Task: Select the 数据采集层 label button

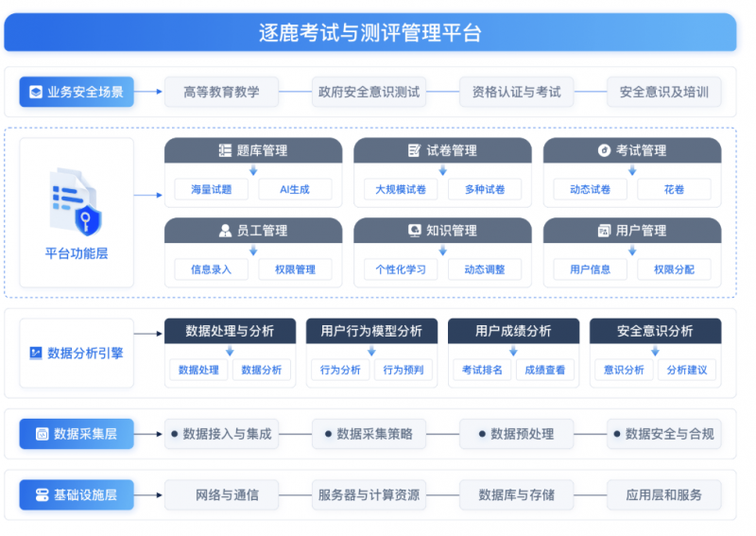Action: point(77,434)
